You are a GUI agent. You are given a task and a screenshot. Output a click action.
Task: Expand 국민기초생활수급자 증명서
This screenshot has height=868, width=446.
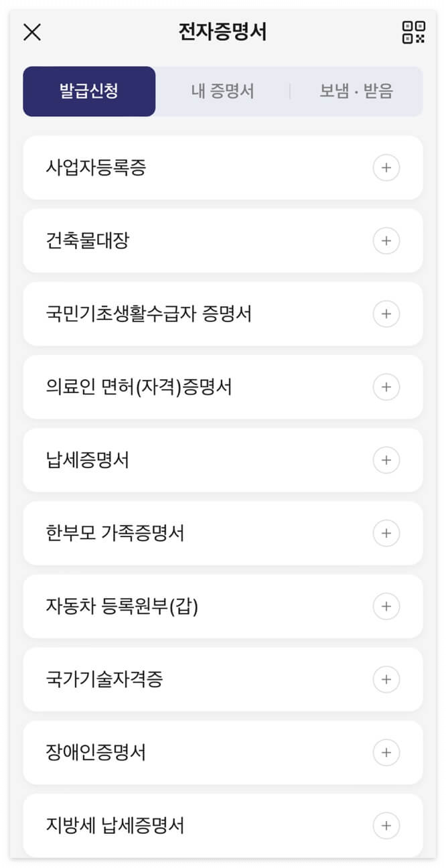tap(386, 314)
